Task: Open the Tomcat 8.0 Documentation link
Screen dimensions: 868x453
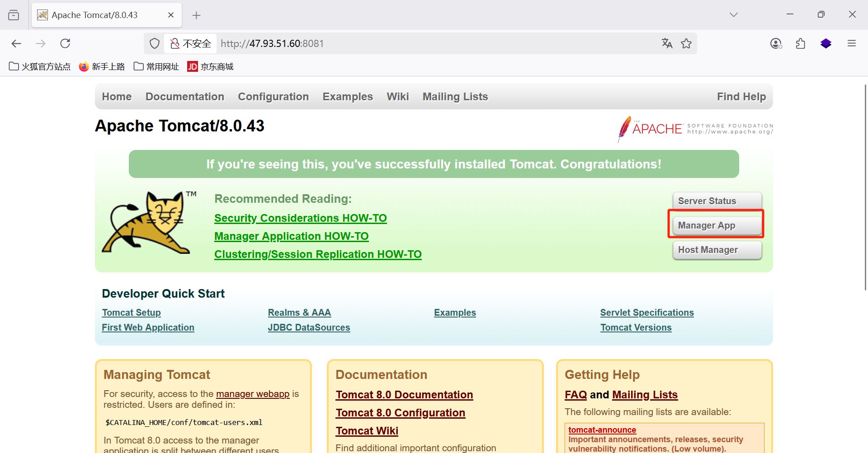Action: point(404,395)
